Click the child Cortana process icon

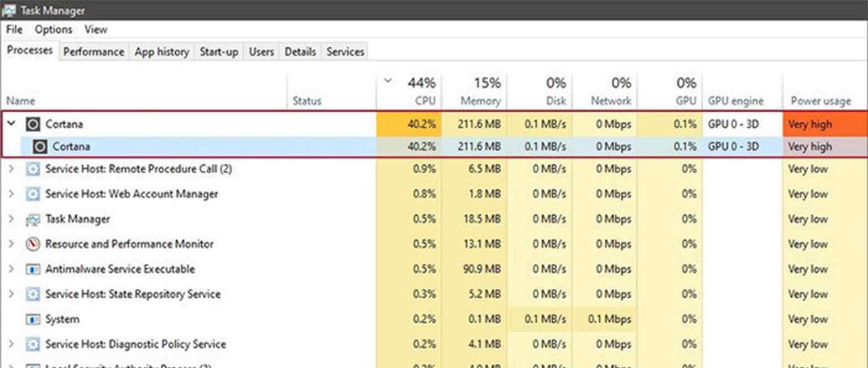tap(40, 147)
